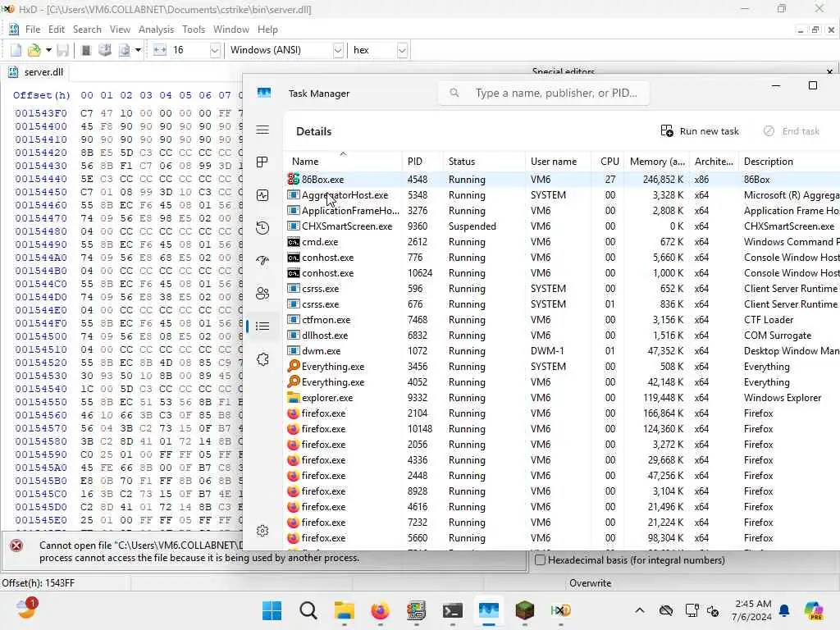Open Details list icon in Task Manager sidebar
840x630 pixels.
[x=262, y=326]
